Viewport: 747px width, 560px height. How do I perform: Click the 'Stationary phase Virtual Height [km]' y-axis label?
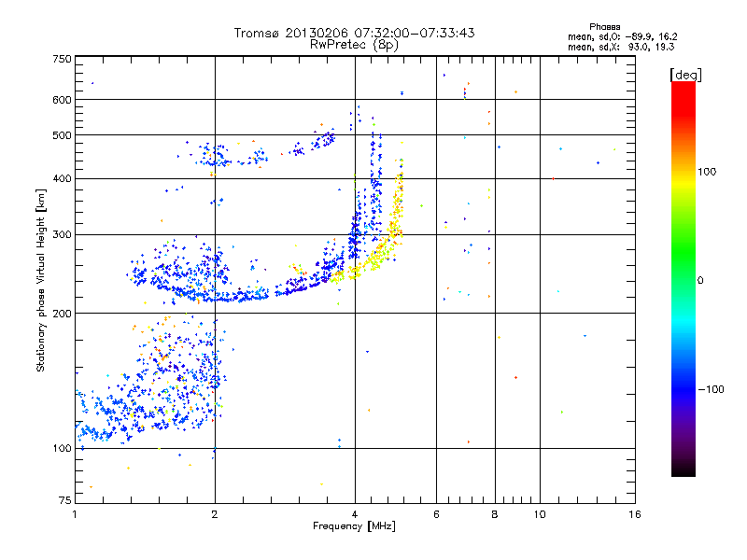coord(41,281)
